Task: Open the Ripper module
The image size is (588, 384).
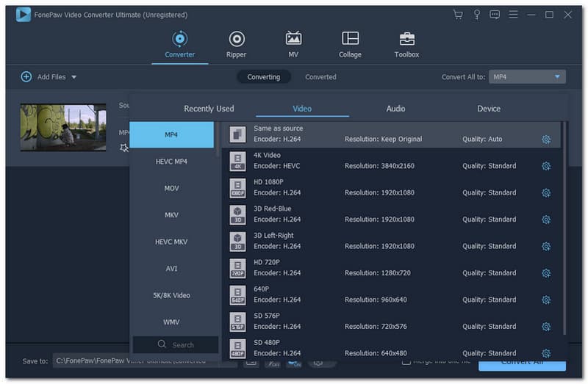Action: pos(236,44)
